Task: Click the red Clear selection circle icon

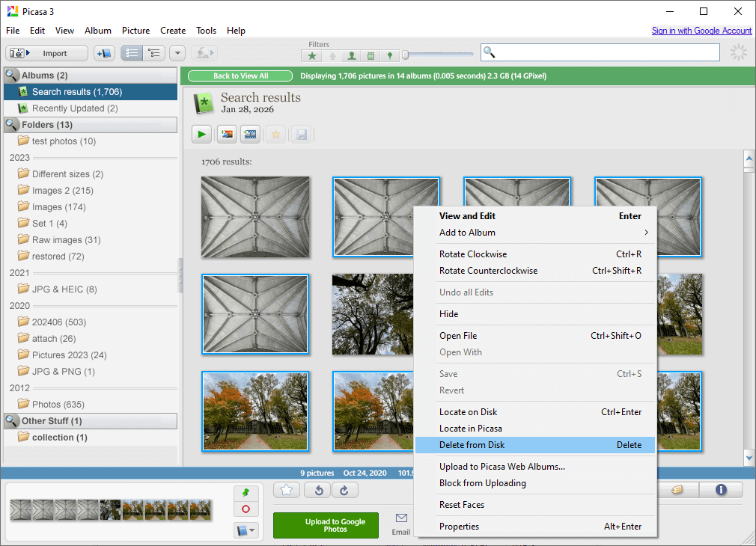Action: [246, 509]
